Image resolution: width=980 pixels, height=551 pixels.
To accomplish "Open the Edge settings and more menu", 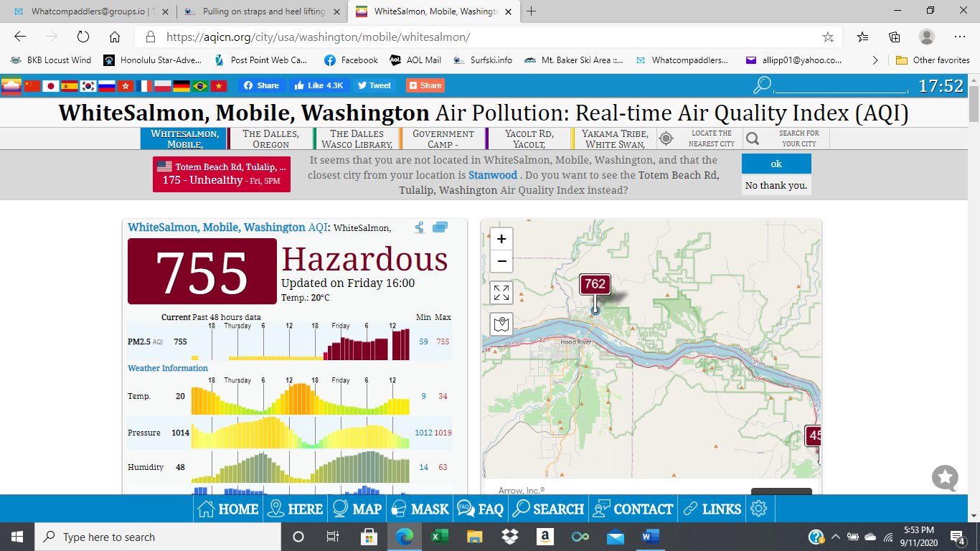I will tap(960, 37).
